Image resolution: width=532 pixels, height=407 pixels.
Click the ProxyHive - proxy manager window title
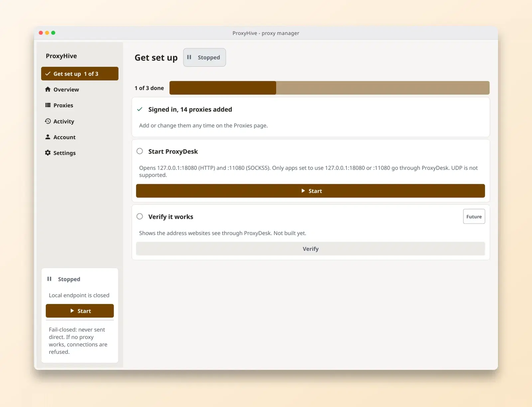point(266,33)
